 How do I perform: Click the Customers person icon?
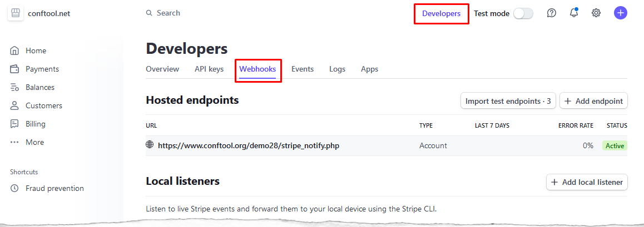15,105
